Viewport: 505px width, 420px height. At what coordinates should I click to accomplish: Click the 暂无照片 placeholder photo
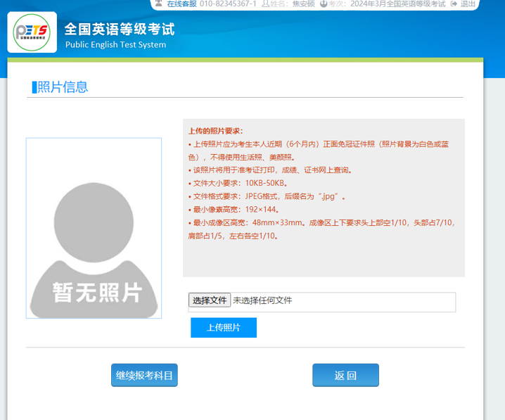coord(94,228)
